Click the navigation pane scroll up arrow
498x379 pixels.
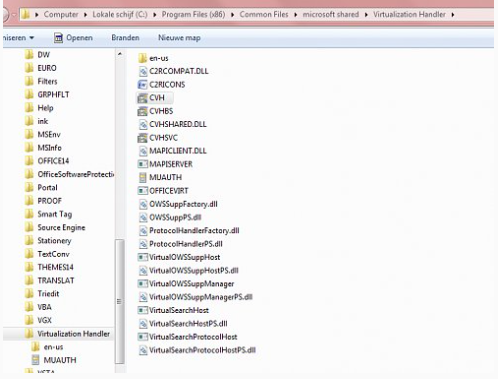[120, 54]
